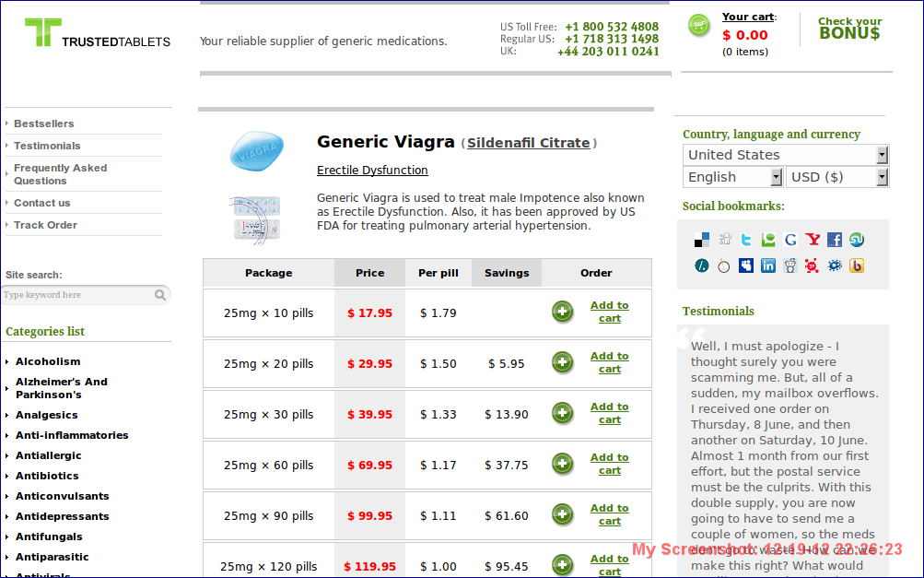Screen dimensions: 924x578
Task: Click the LinkedIn bookmark icon
Action: pyautogui.click(x=768, y=265)
